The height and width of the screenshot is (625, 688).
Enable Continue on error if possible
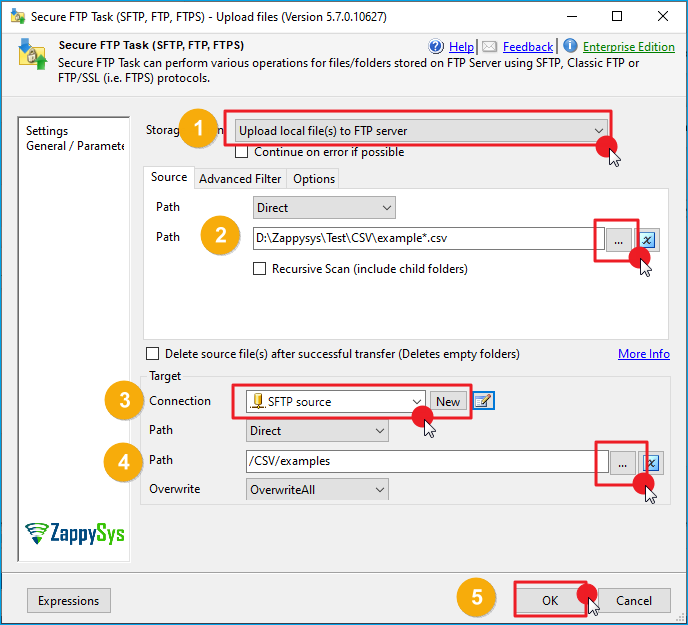pyautogui.click(x=242, y=152)
